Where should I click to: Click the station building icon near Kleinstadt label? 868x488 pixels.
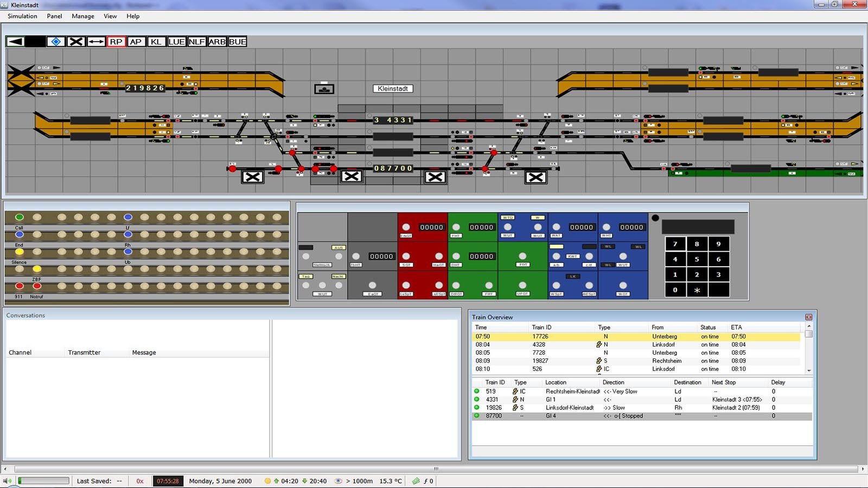(324, 88)
